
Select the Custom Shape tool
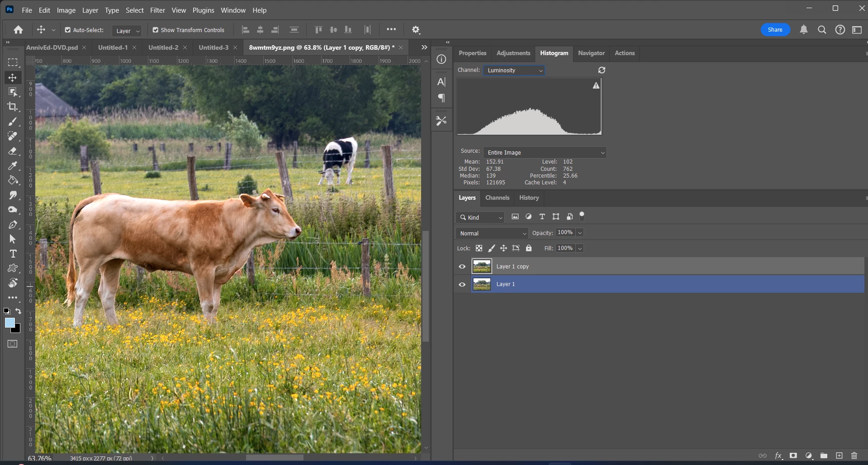(x=13, y=268)
